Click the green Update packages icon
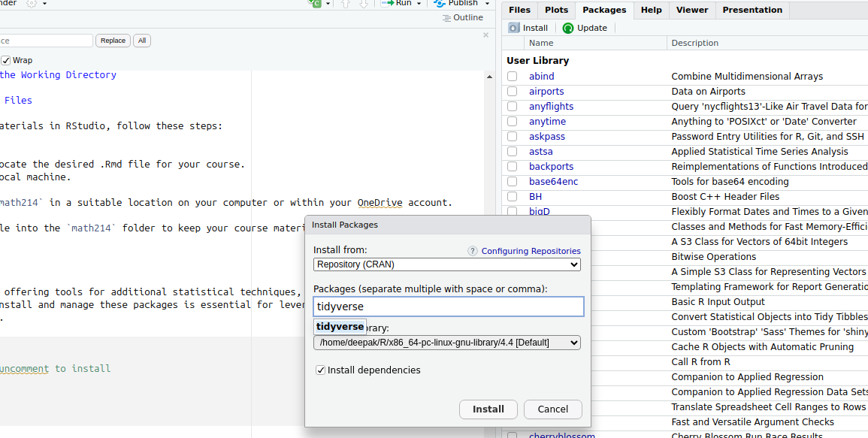This screenshot has height=438, width=868. point(568,28)
